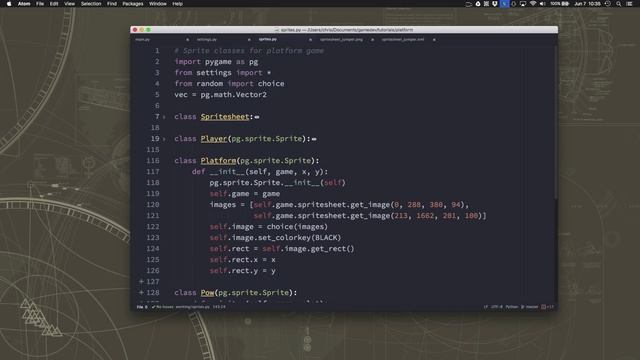The width and height of the screenshot is (640, 360).
Task: Click the class name Spritesheet
Action: [225, 117]
